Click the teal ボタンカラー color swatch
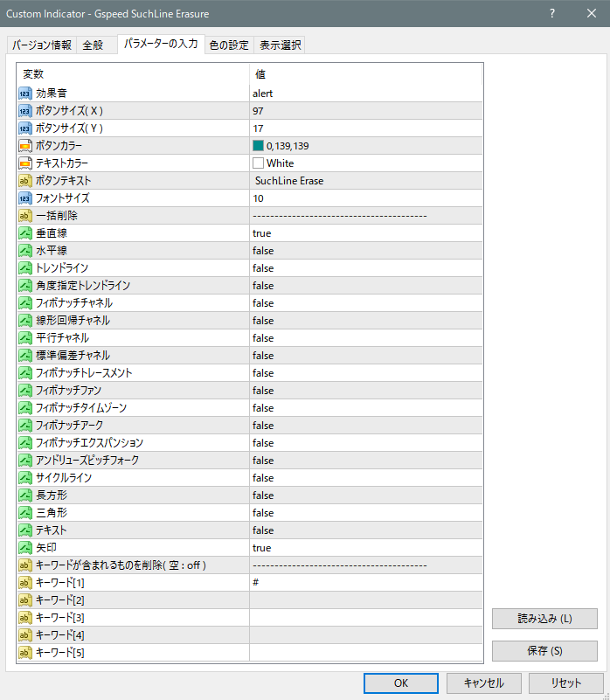 click(x=258, y=146)
